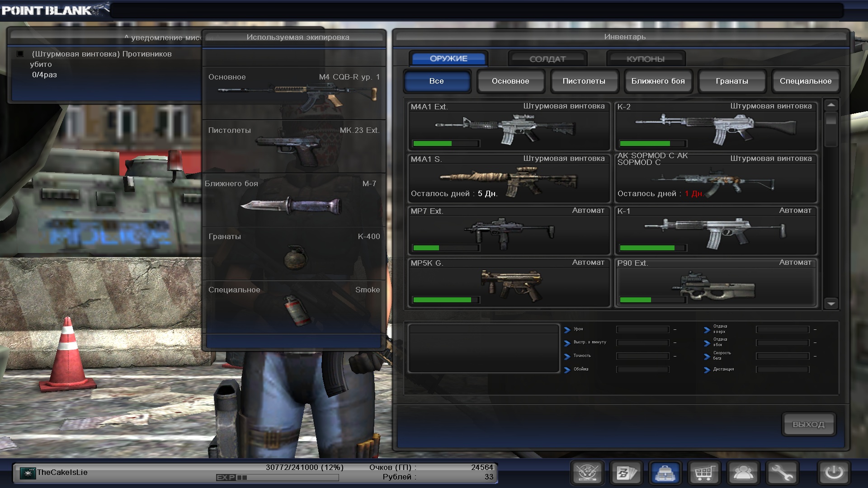Open the clan emblem menu icon
Screen dimensions: 868x488
(587, 473)
